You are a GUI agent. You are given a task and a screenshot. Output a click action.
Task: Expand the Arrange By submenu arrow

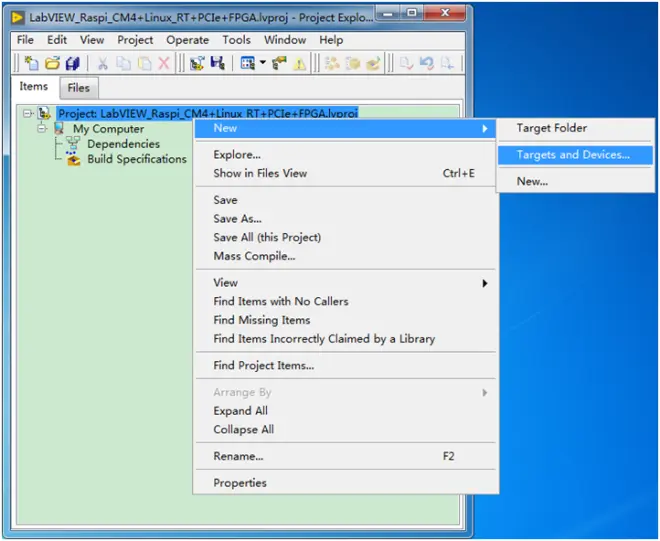pyautogui.click(x=485, y=392)
